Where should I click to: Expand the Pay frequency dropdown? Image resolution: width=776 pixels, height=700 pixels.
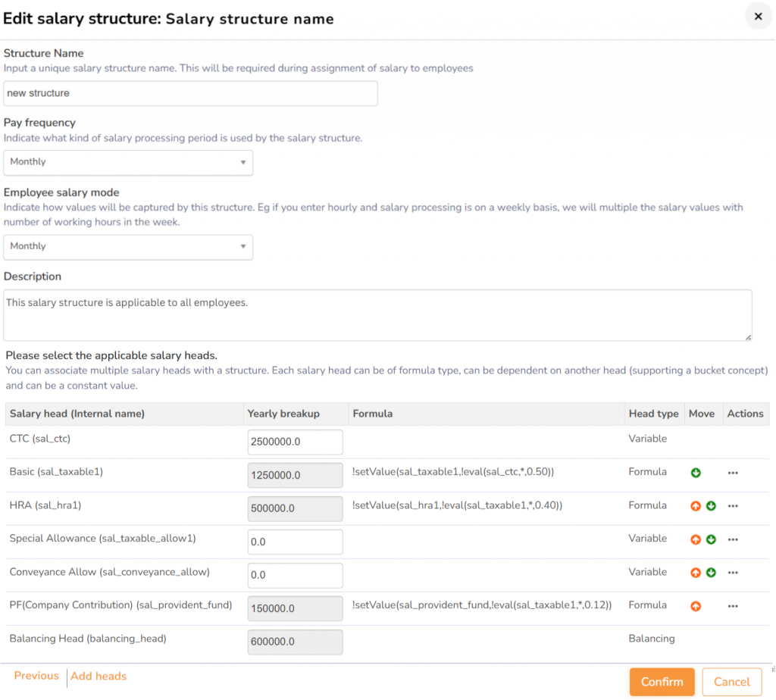(128, 162)
